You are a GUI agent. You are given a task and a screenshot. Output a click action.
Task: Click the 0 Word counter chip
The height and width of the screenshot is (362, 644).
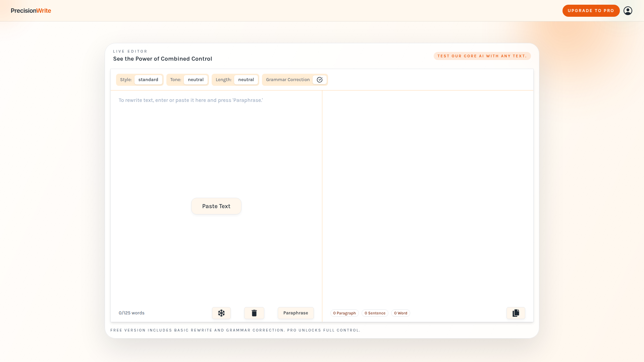point(400,313)
